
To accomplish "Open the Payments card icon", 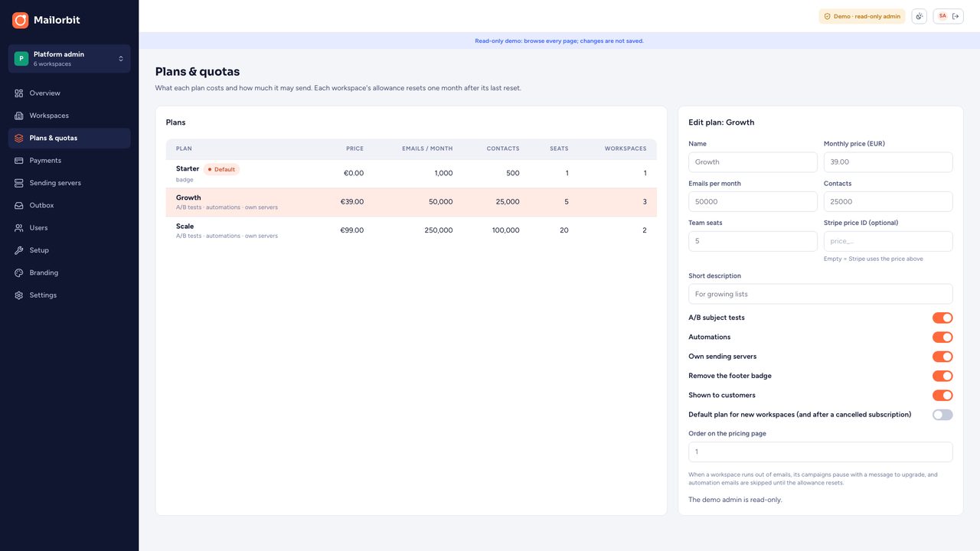I will tap(19, 161).
